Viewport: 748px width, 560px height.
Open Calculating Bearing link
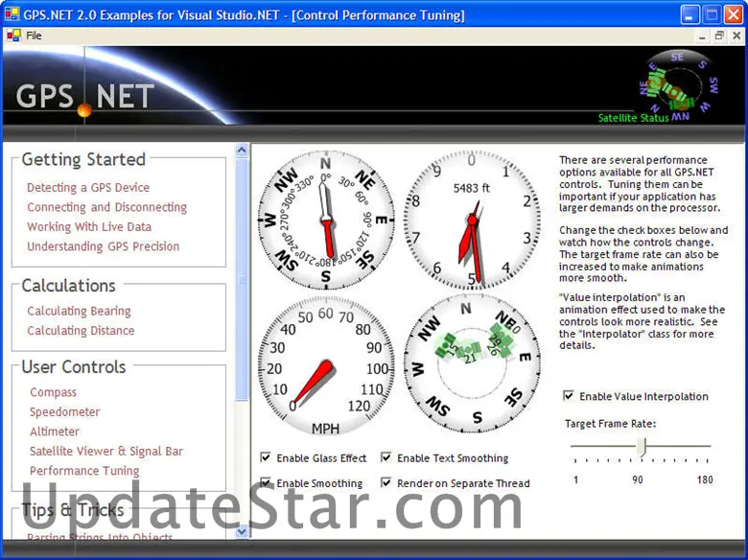coord(79,311)
